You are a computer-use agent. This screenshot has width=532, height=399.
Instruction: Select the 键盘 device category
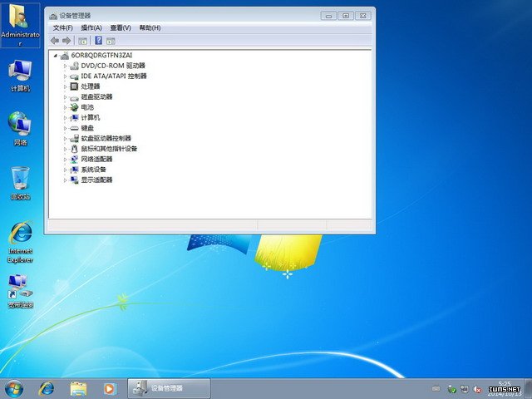[x=87, y=128]
